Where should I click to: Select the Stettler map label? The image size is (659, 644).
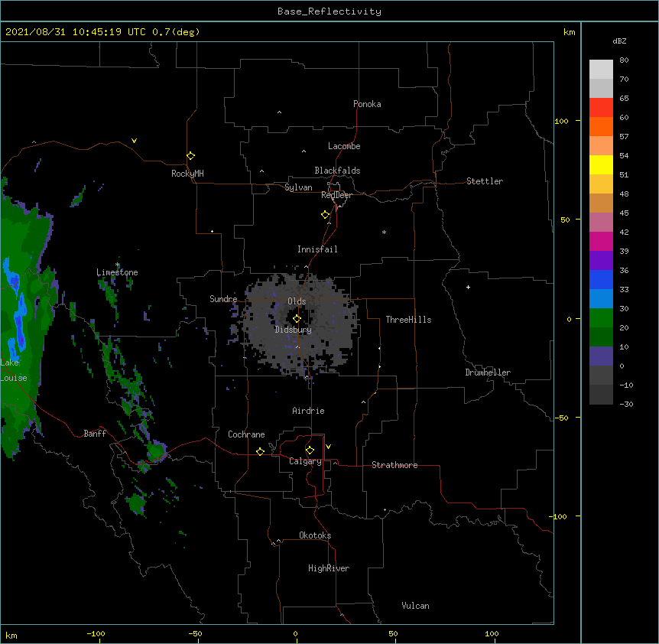(485, 181)
